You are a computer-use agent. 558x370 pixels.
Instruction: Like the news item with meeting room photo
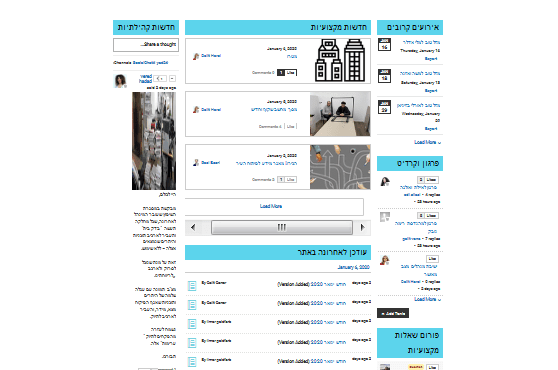pyautogui.click(x=291, y=126)
